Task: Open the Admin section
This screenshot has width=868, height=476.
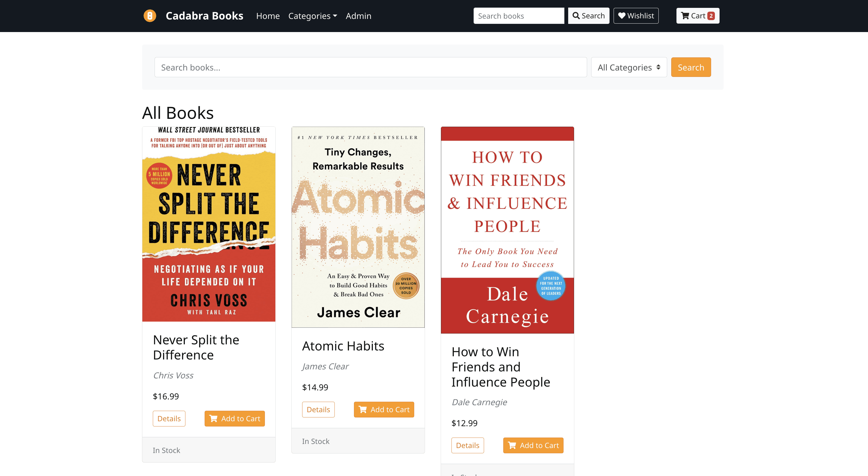Action: [358, 16]
